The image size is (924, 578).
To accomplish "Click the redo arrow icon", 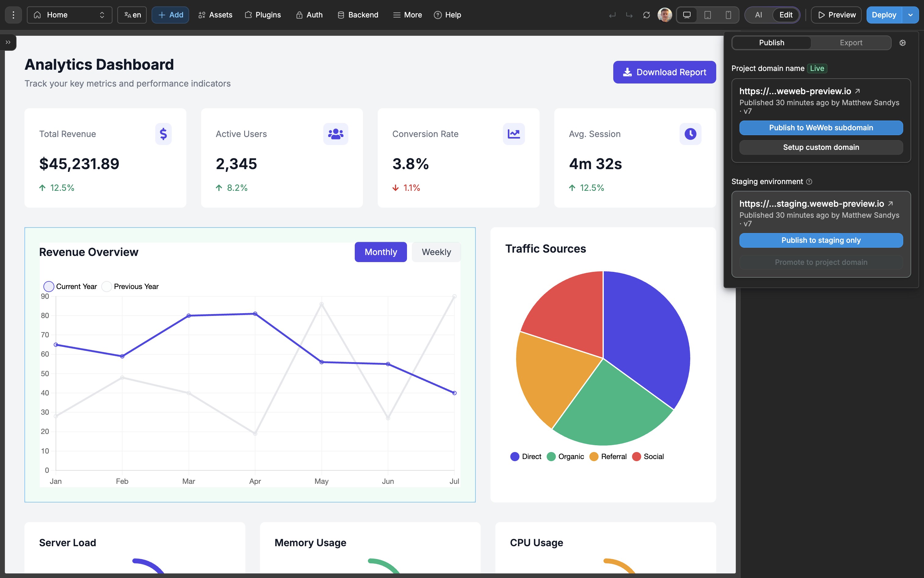I will (629, 15).
